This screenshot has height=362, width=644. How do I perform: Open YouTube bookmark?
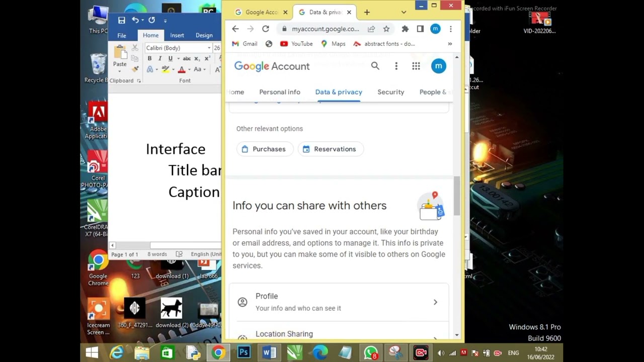(x=296, y=44)
